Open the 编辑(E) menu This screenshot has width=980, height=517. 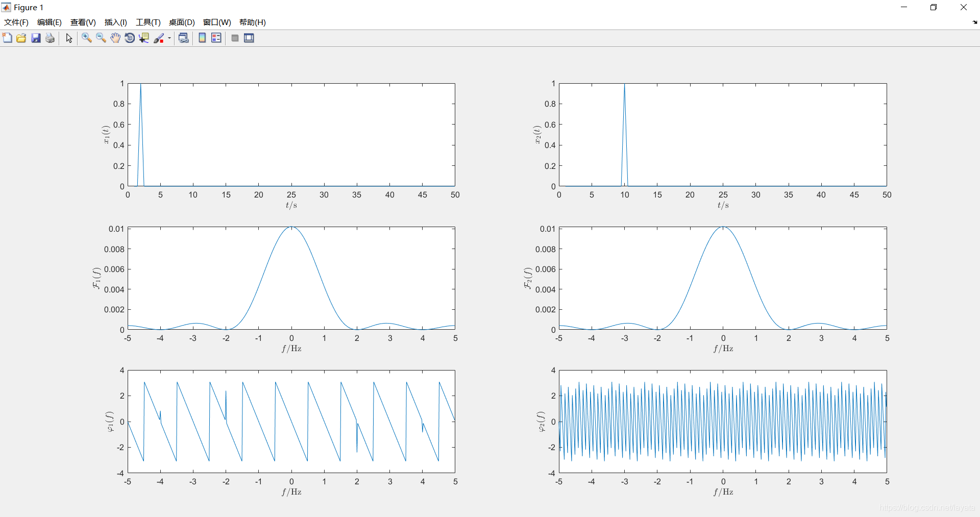tap(50, 22)
